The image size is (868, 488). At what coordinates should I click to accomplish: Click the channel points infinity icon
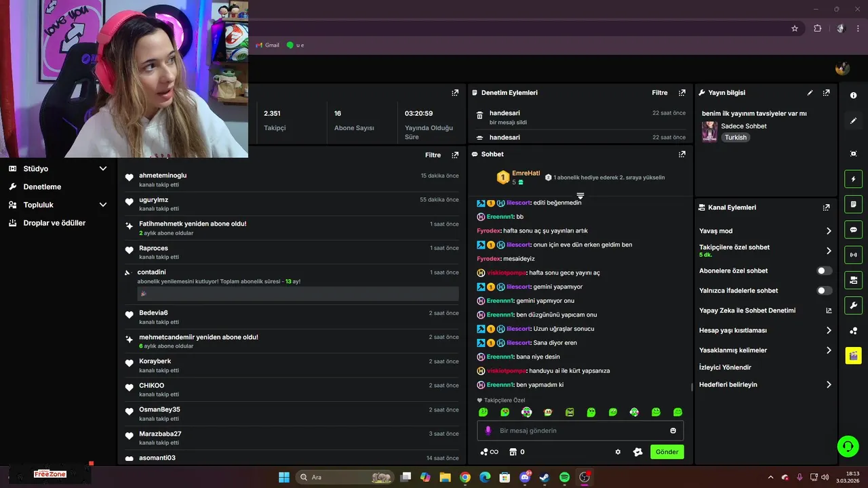(x=489, y=452)
